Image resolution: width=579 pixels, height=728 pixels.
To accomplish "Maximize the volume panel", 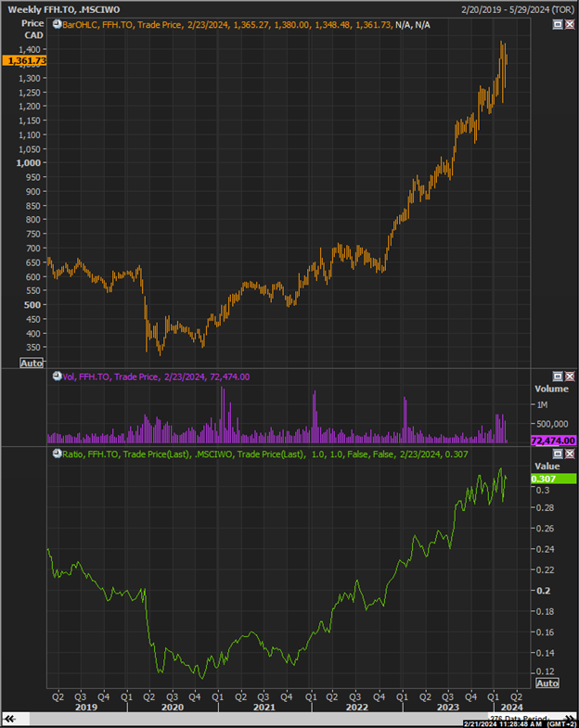I will [x=558, y=377].
